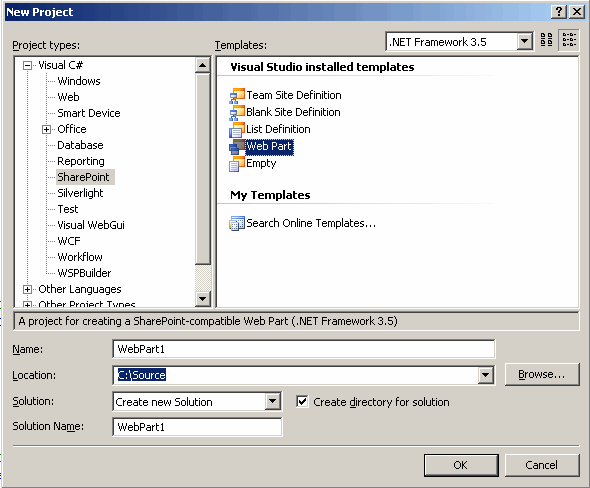The width and height of the screenshot is (590, 488).
Task: Expand the Other Project Types node
Action: click(x=27, y=304)
